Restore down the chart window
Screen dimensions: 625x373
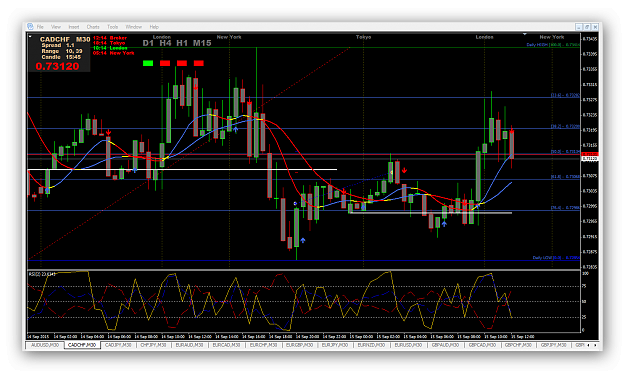[x=587, y=27]
